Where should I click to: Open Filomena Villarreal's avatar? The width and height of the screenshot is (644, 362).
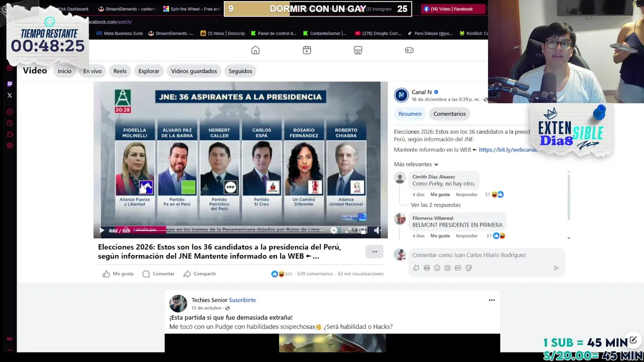point(400,219)
